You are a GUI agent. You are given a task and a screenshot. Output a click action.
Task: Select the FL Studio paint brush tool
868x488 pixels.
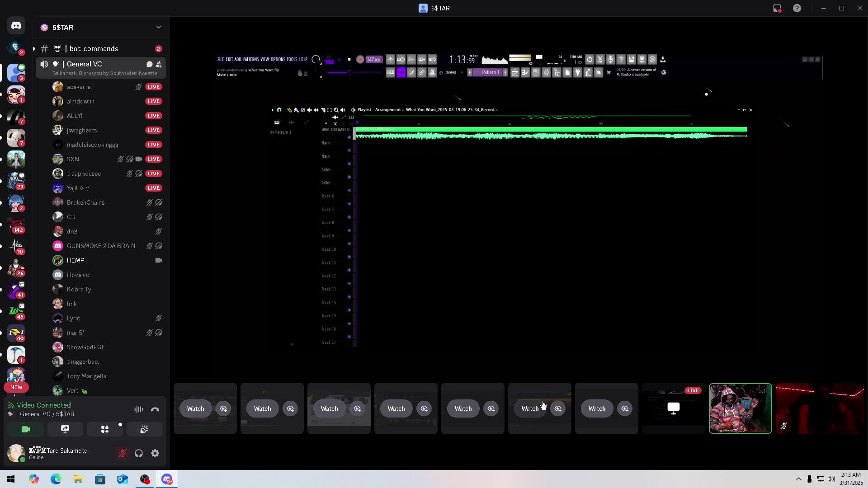pos(296,110)
